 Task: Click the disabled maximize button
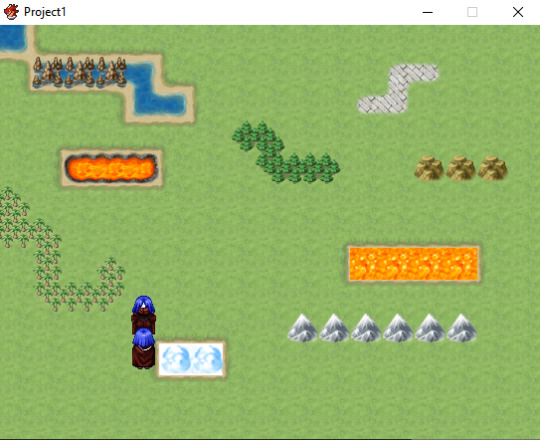472,12
